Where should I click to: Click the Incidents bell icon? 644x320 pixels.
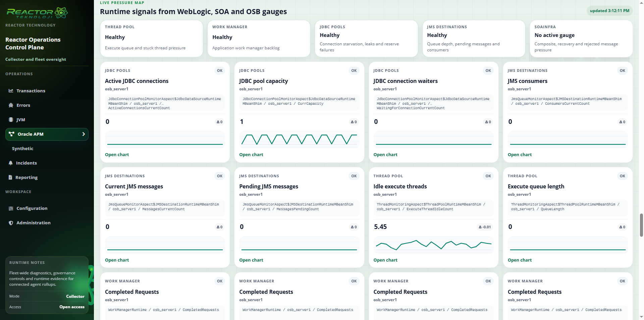click(11, 163)
